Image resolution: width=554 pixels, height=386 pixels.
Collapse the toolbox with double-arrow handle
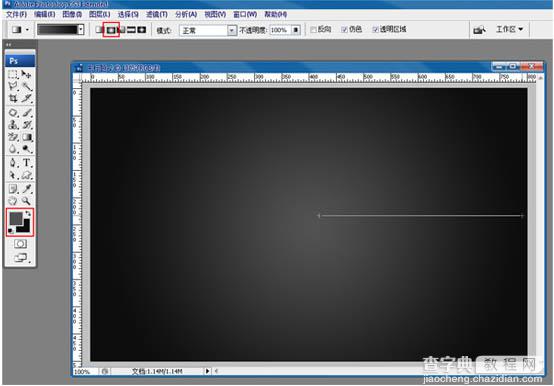[x=8, y=44]
